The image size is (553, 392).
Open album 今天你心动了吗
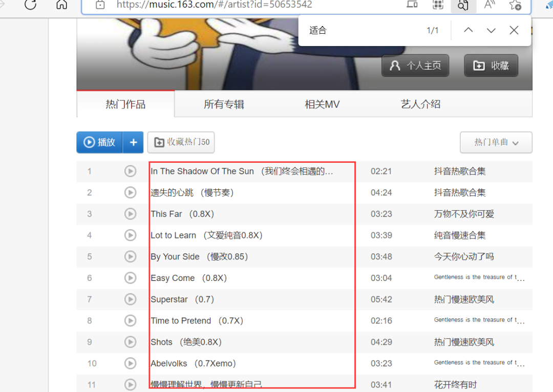[464, 256]
